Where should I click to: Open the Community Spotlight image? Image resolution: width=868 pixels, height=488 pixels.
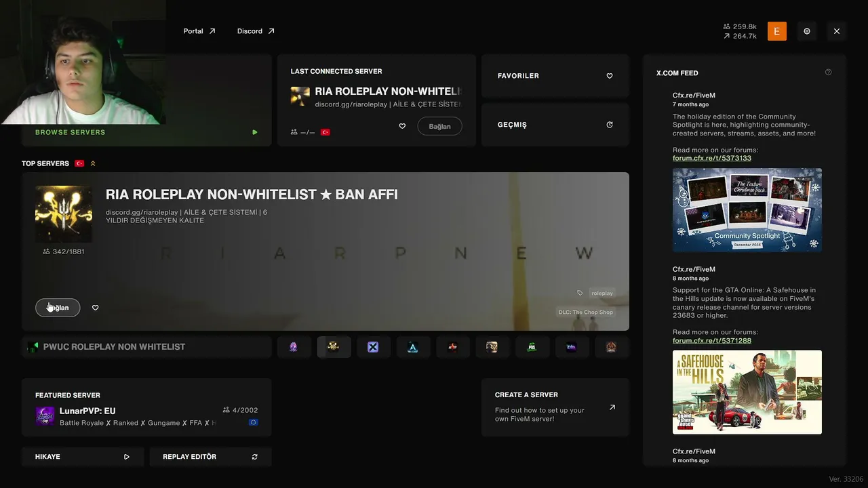click(747, 210)
